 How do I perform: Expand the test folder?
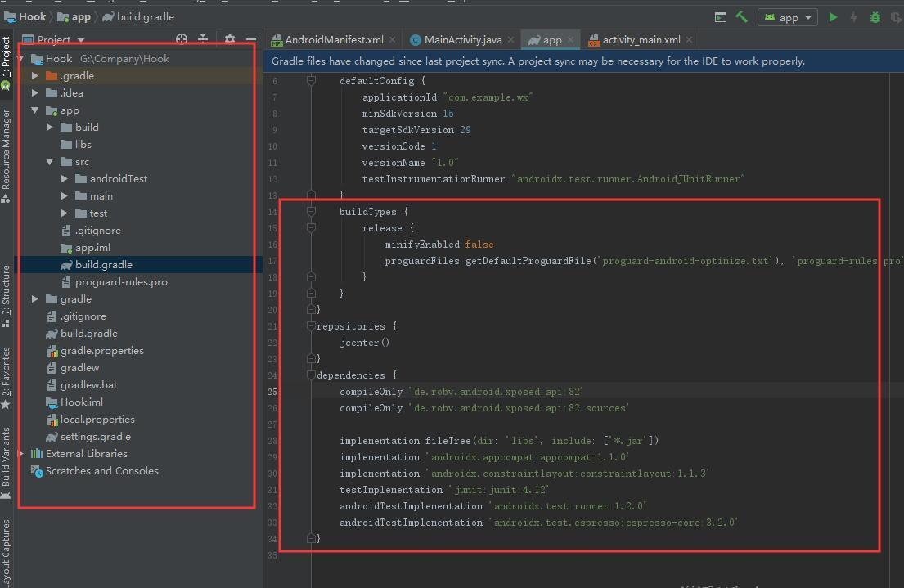pos(64,213)
